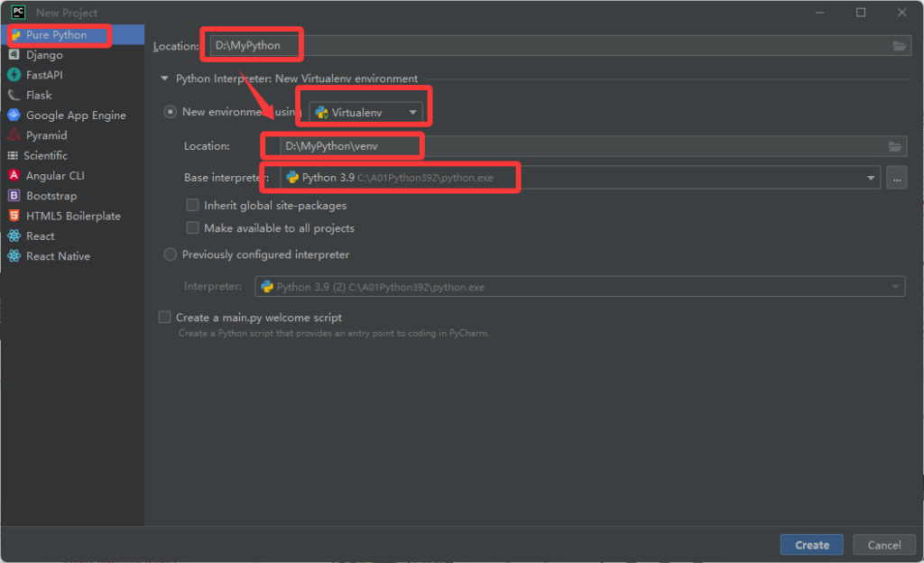
Task: Select the Pure Python project type icon
Action: [16, 35]
